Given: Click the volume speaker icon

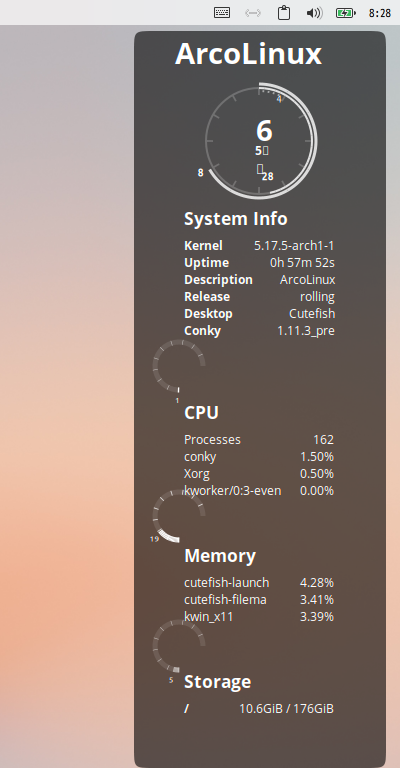Looking at the screenshot, I should click(x=314, y=13).
